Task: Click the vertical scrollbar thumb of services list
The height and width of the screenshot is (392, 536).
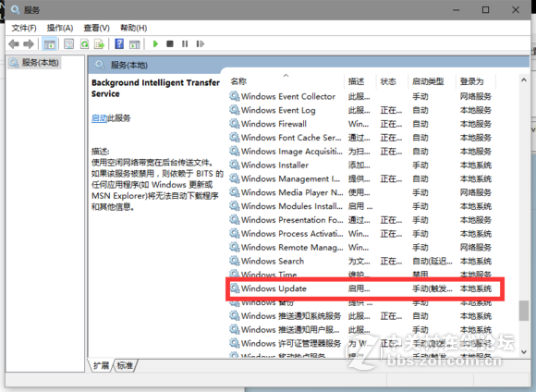Action: click(524, 311)
